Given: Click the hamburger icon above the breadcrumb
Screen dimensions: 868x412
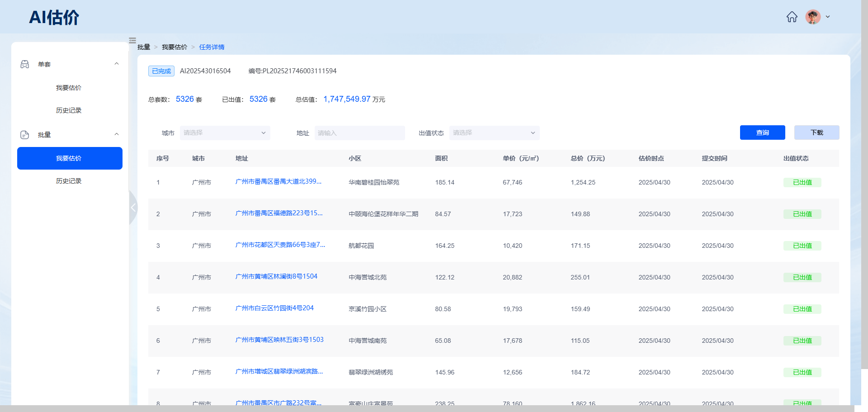Looking at the screenshot, I should point(132,40).
